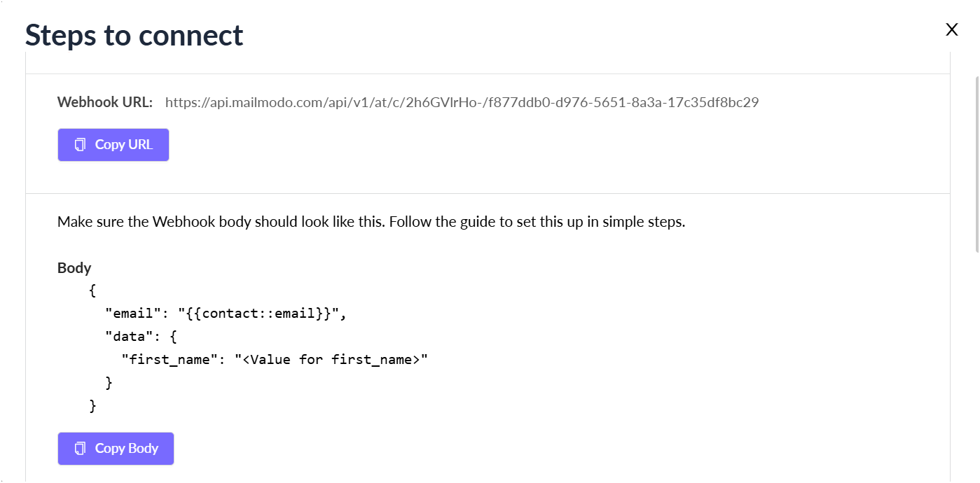Click the clipboard icon beside Copy URL
The width and height of the screenshot is (980, 483).
[x=81, y=145]
